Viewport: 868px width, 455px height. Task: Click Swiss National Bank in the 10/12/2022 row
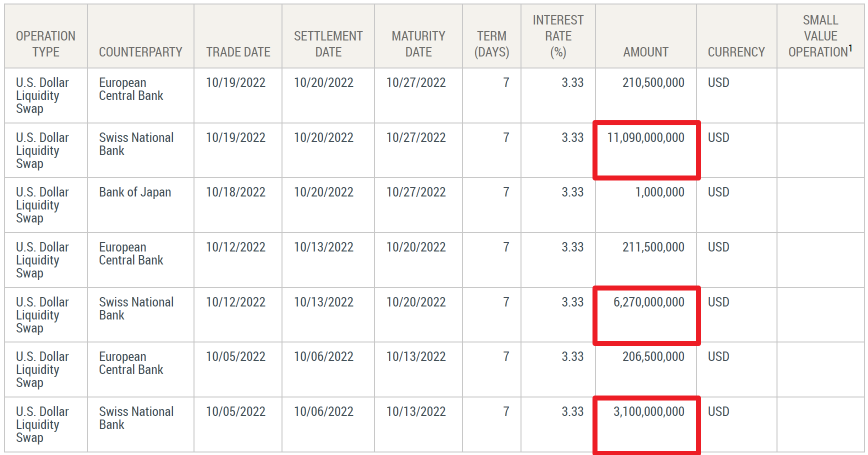coord(136,308)
